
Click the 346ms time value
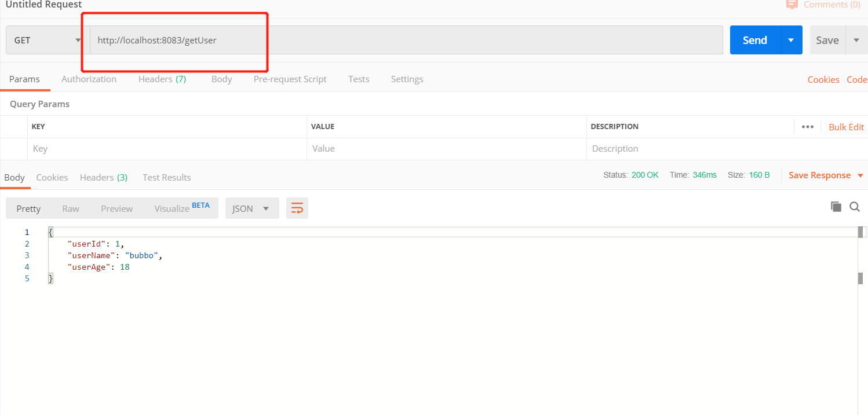click(705, 175)
